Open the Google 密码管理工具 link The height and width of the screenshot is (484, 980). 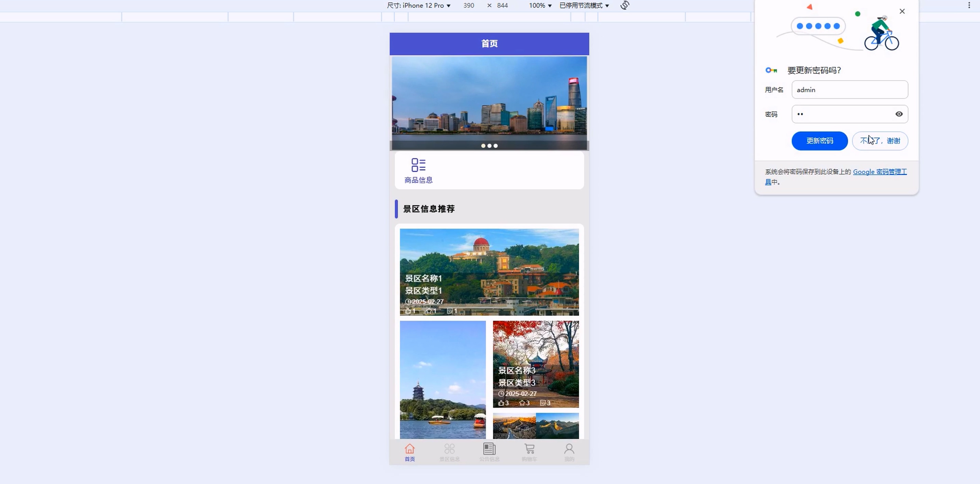[879, 172]
